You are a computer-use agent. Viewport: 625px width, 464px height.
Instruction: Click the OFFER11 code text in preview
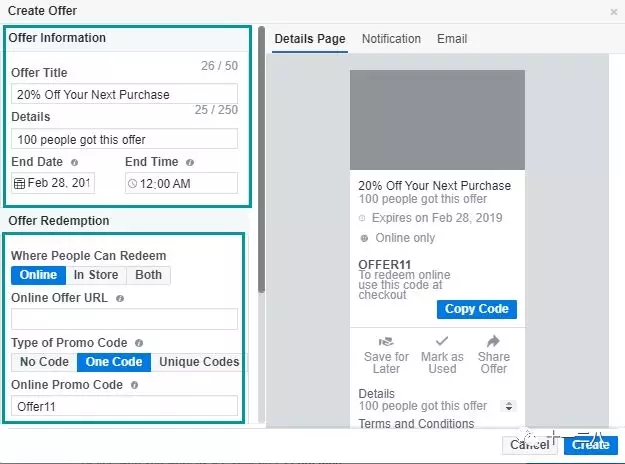click(384, 265)
